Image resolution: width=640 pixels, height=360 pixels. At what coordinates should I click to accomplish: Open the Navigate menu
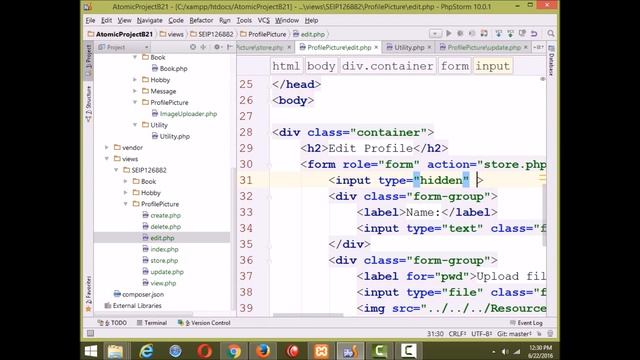(149, 20)
